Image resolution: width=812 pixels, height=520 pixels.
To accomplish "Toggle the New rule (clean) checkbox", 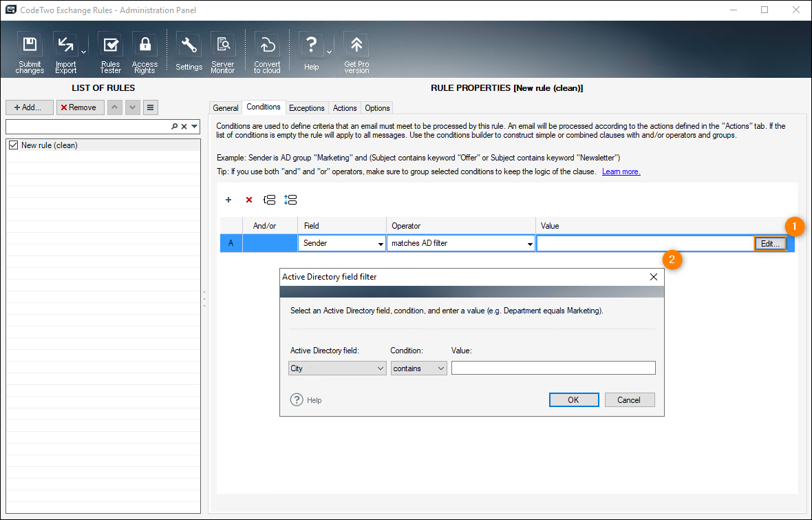I will coord(14,145).
